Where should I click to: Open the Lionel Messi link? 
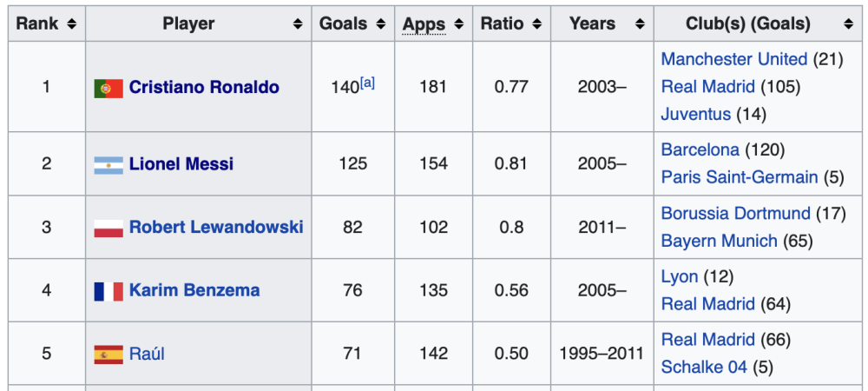coord(181,164)
